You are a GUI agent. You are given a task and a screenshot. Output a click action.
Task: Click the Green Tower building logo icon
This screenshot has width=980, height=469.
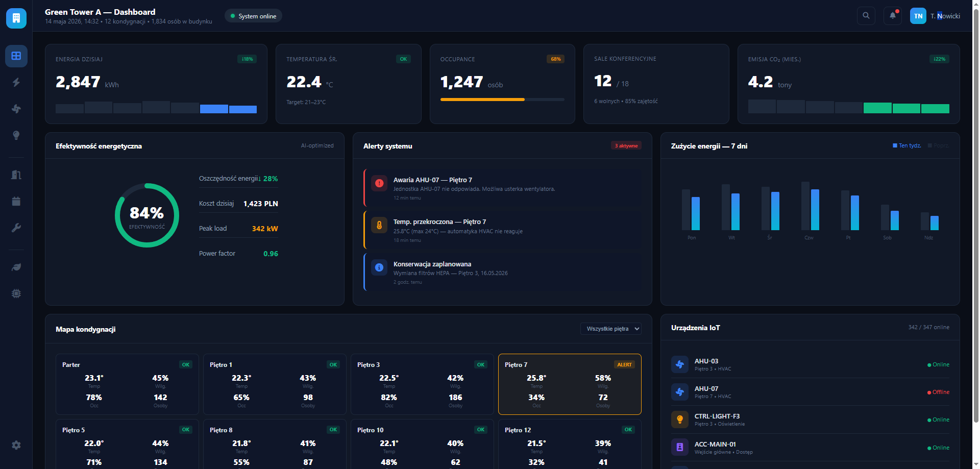(x=16, y=18)
